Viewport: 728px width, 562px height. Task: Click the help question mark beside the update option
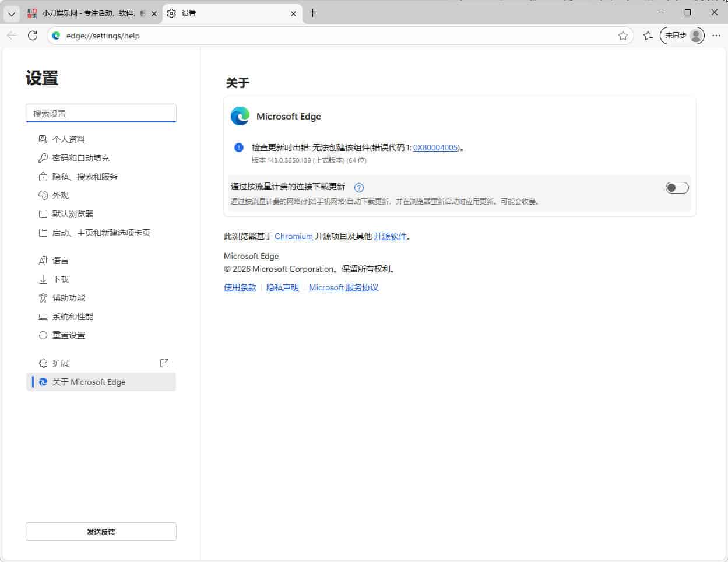[359, 188]
